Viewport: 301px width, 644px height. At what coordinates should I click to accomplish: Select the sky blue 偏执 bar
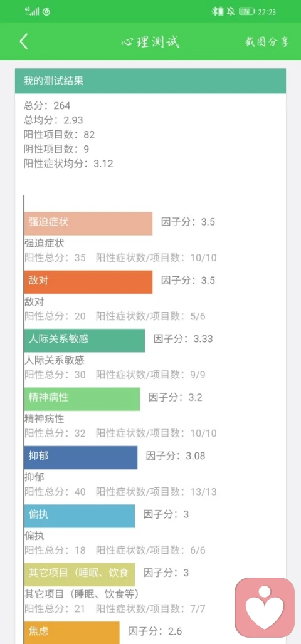tap(80, 516)
